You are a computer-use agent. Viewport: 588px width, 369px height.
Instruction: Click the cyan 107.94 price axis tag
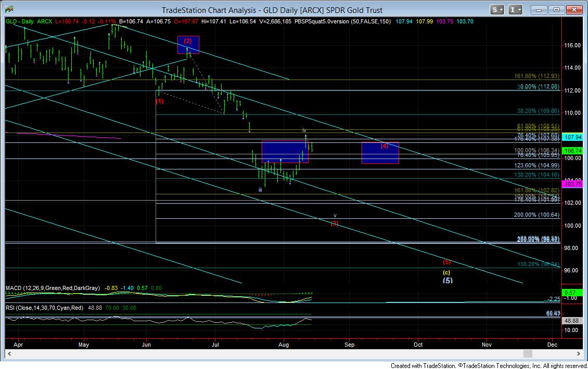[573, 138]
